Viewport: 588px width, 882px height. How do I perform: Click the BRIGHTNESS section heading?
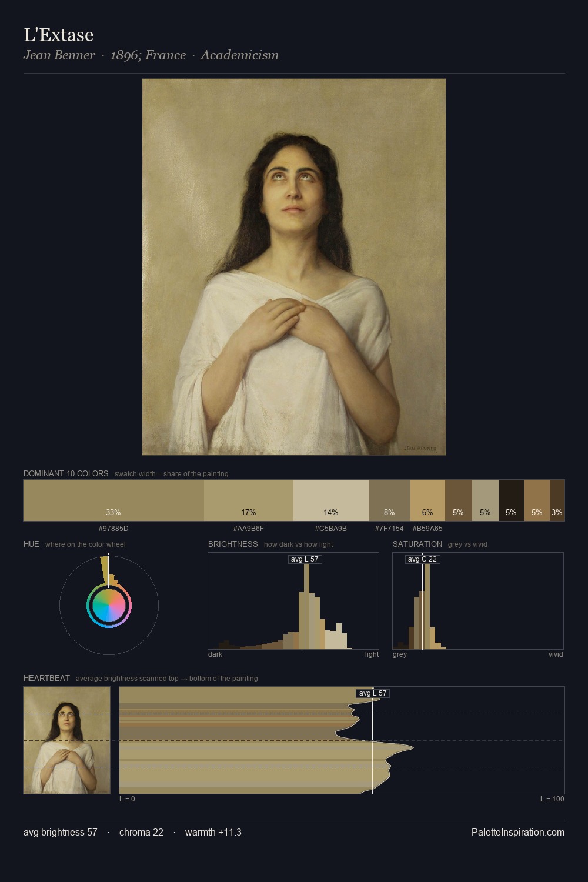point(233,544)
